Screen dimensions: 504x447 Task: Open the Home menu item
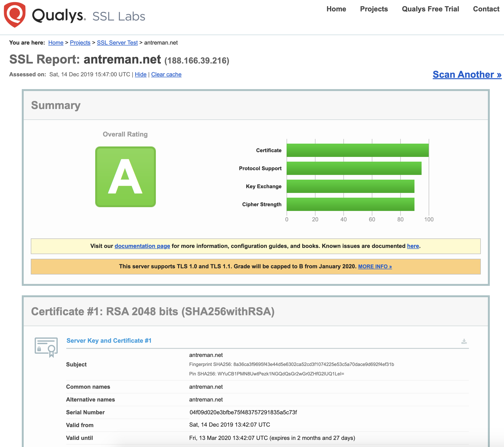tap(336, 9)
